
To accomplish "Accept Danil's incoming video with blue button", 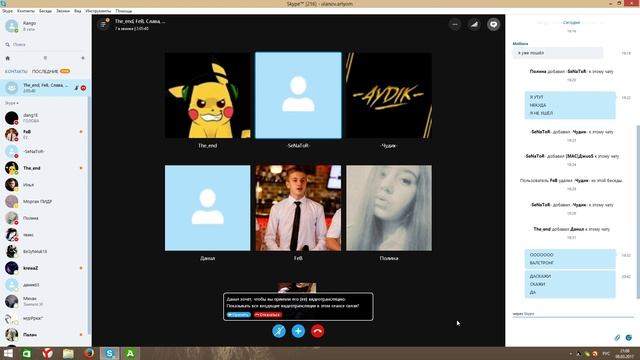I will tap(239, 315).
